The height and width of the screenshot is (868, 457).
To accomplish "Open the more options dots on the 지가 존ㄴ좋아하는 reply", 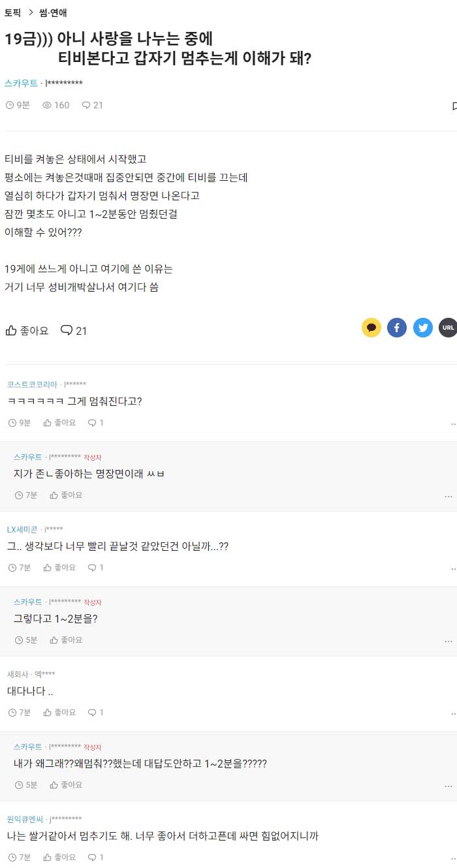I will (x=448, y=496).
